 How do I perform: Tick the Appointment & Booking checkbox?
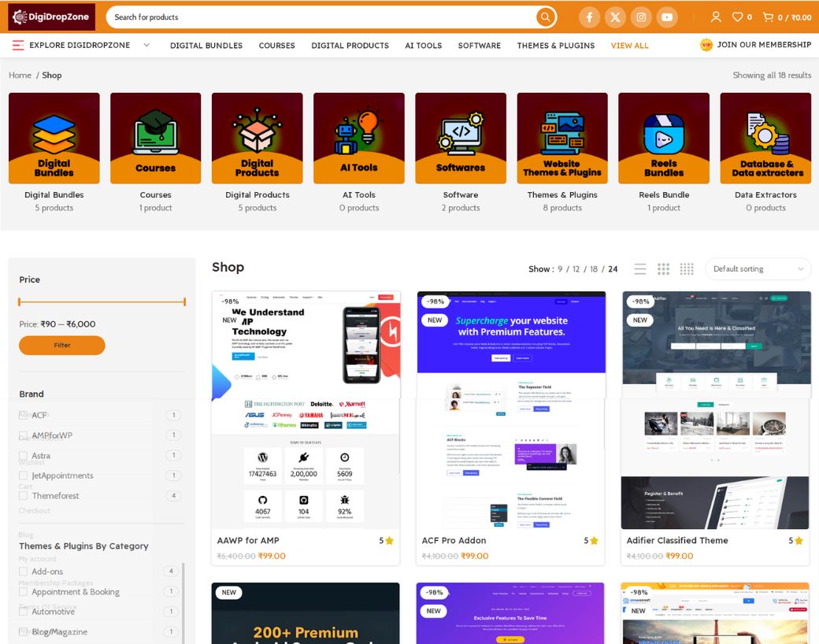[x=23, y=592]
